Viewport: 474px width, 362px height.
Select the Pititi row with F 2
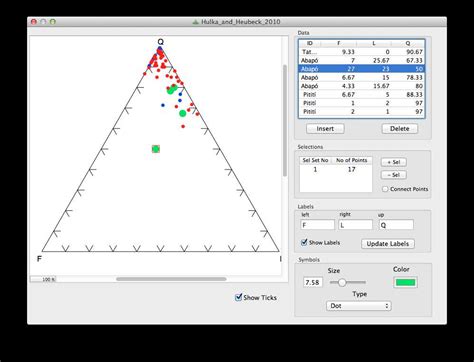362,112
